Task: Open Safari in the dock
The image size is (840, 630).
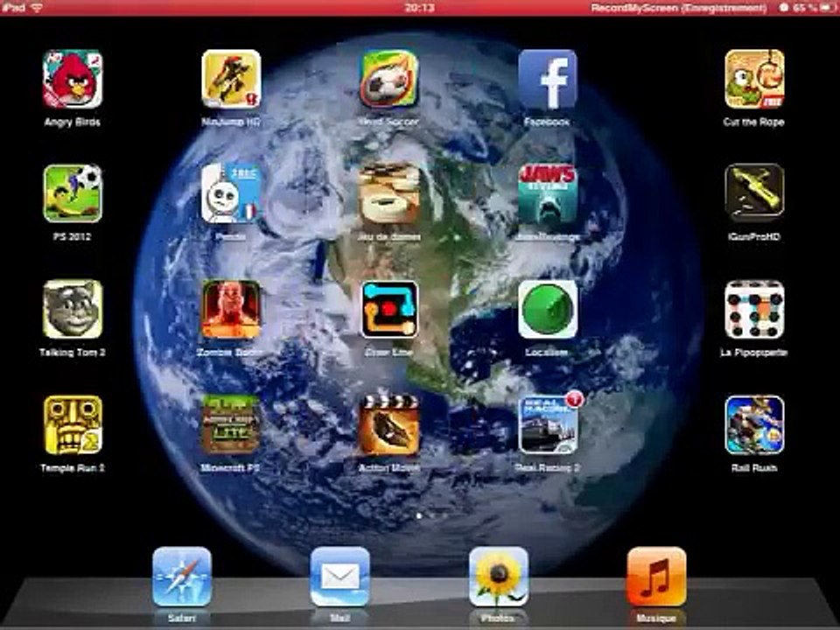Action: [x=182, y=577]
